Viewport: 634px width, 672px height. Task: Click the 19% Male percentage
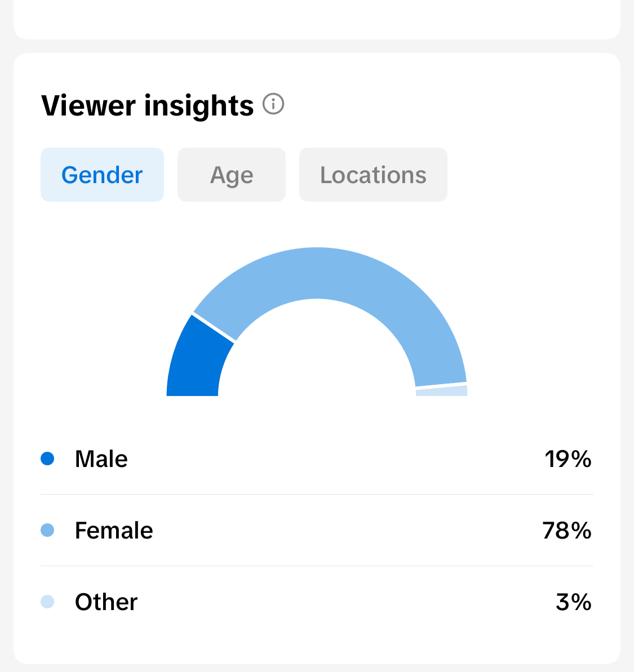tap(568, 459)
